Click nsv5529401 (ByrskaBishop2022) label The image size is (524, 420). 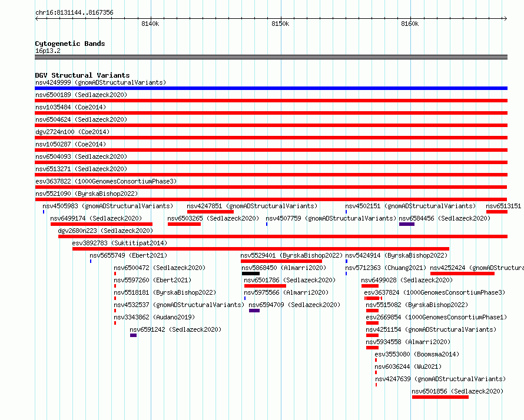click(292, 255)
